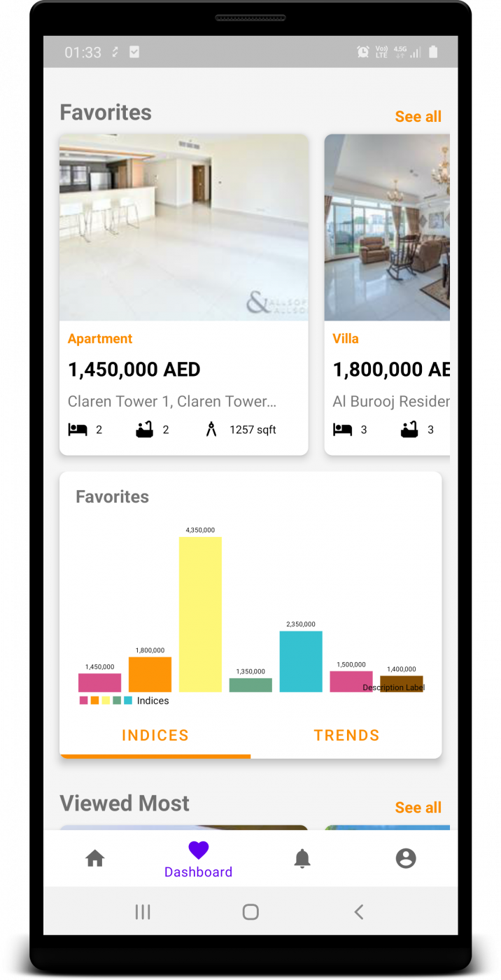Tap the apartment bedroom bed icon
Image resolution: width=501 pixels, height=980 pixels.
click(78, 430)
